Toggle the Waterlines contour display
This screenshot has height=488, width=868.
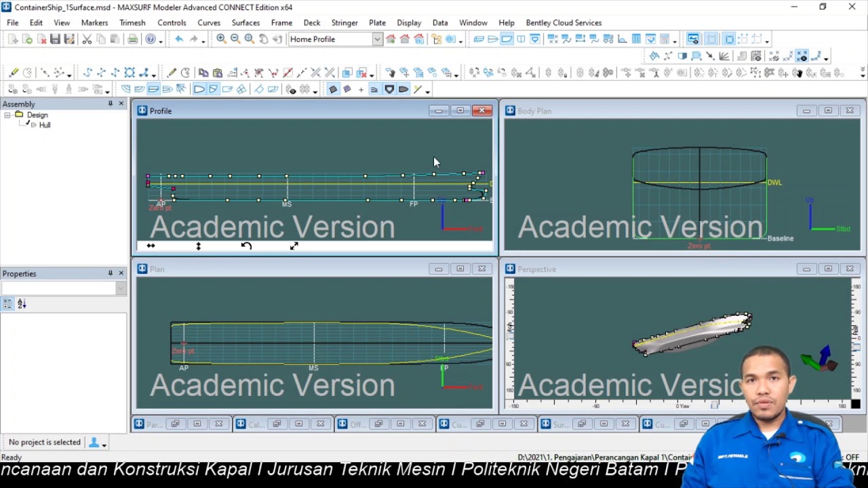(x=139, y=89)
